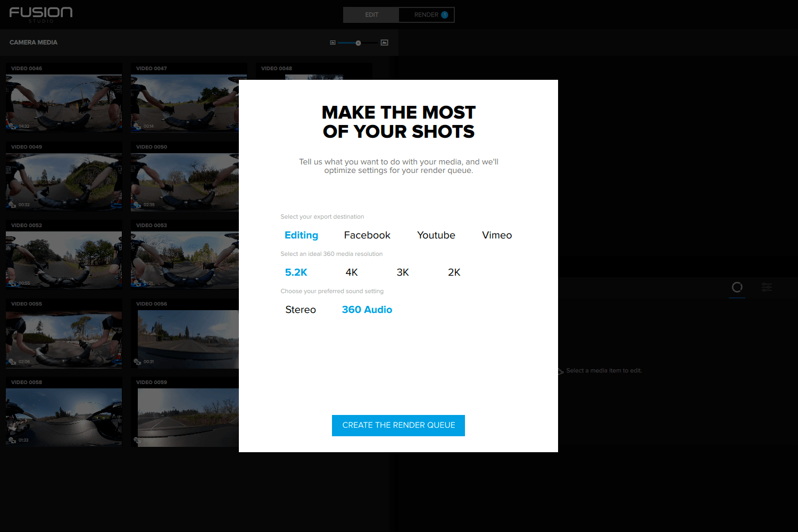Click the 'VIDEO 0046' title label

click(27, 68)
